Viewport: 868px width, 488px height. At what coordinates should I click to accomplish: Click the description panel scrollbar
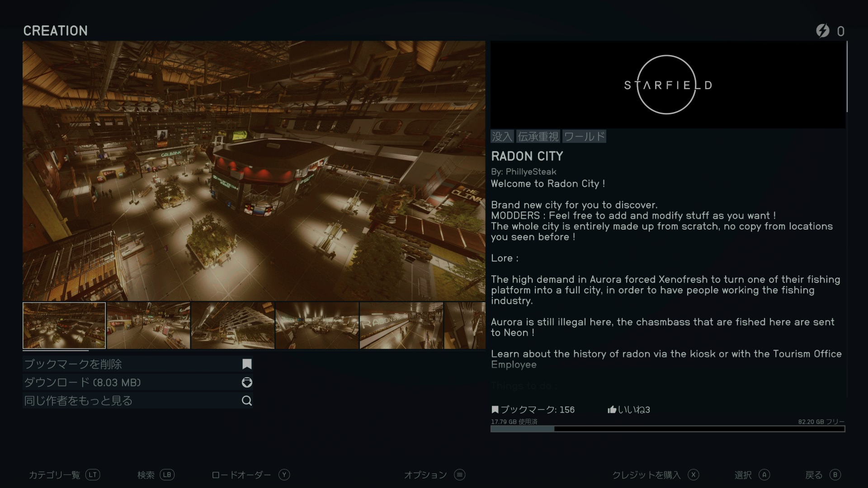[847, 77]
